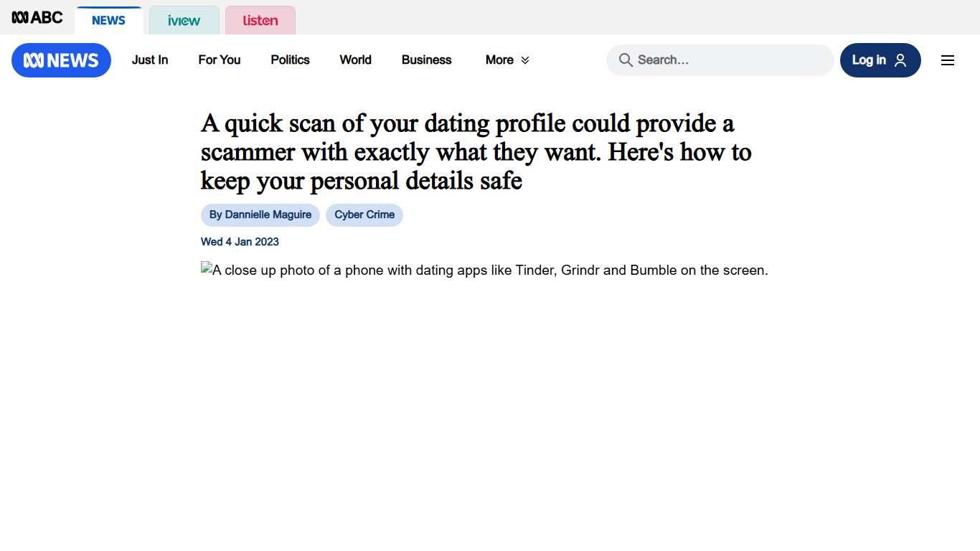980x551 pixels.
Task: Select the For You navigation item
Action: (219, 60)
